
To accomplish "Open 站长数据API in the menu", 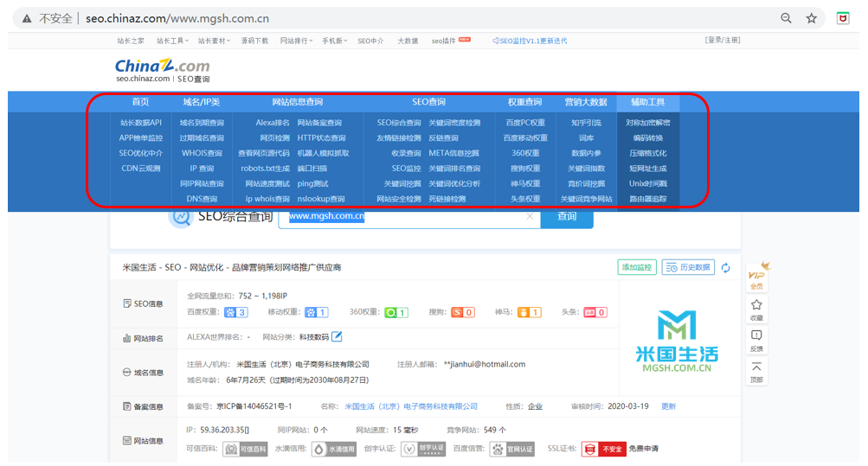I will 140,123.
